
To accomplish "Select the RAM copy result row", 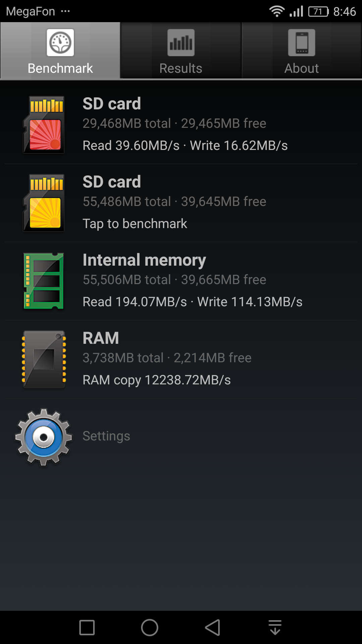I will pos(181,359).
